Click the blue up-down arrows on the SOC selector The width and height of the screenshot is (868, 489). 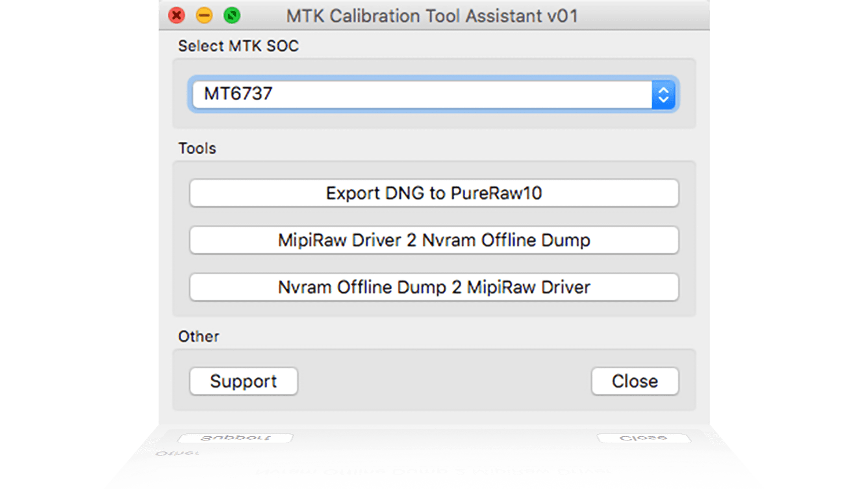(x=663, y=94)
